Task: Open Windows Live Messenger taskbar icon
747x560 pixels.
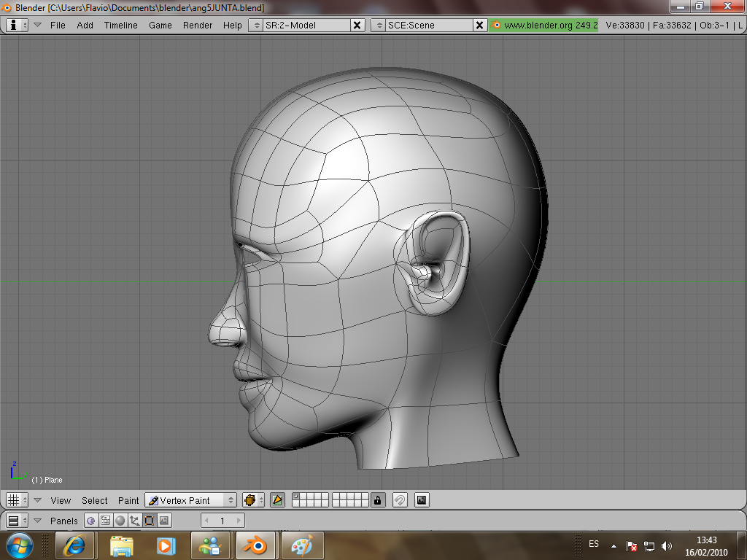Action: click(x=209, y=545)
